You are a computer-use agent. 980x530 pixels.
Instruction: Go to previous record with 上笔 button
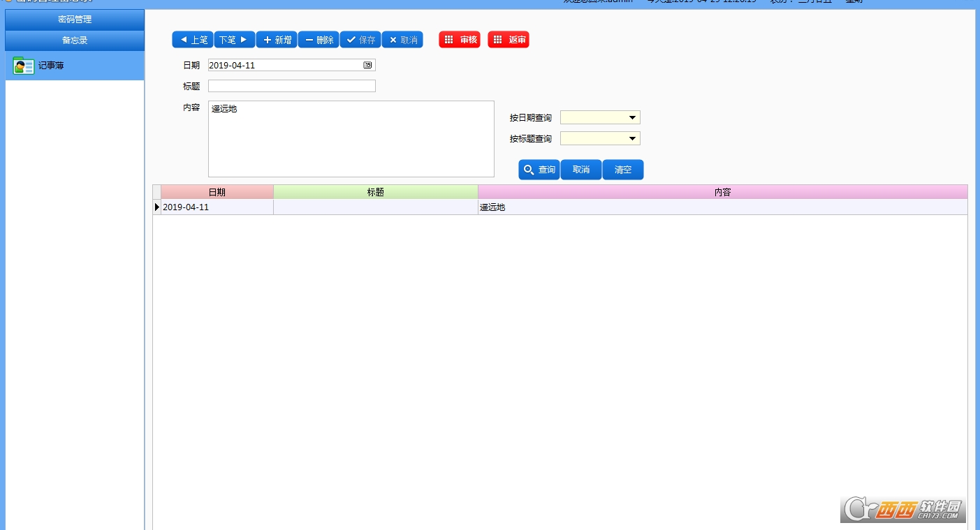pos(193,40)
